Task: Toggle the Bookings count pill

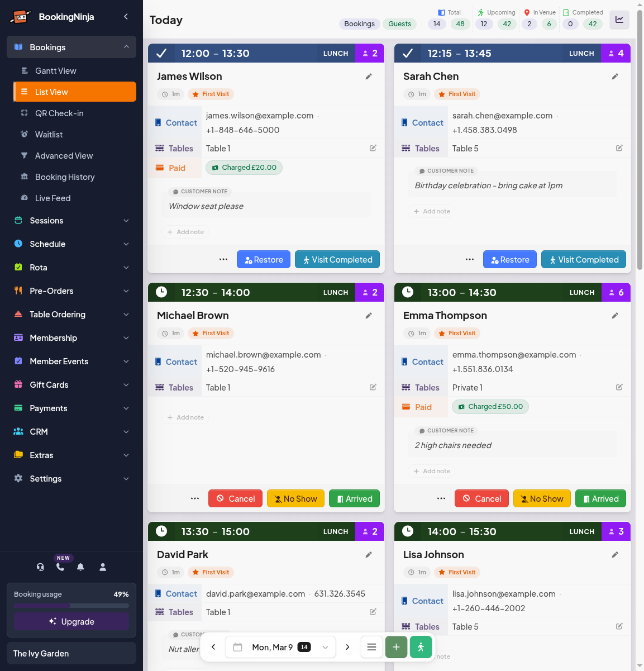Action: tap(359, 24)
